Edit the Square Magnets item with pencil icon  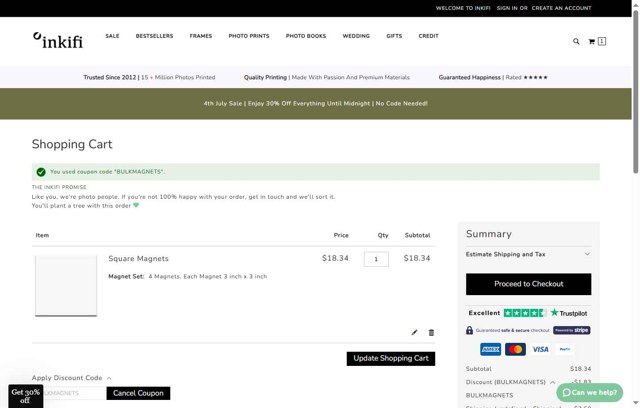(414, 333)
